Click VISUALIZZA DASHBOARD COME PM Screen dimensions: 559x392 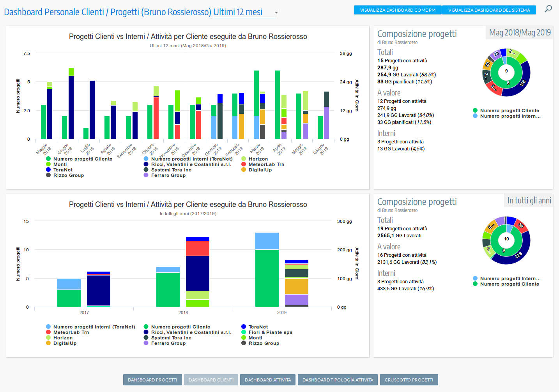click(x=397, y=10)
